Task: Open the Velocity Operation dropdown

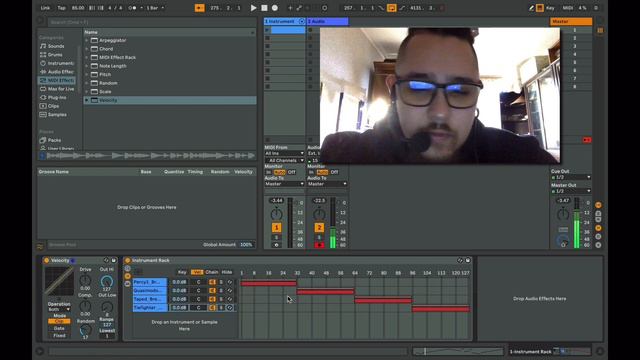Action: point(59,309)
